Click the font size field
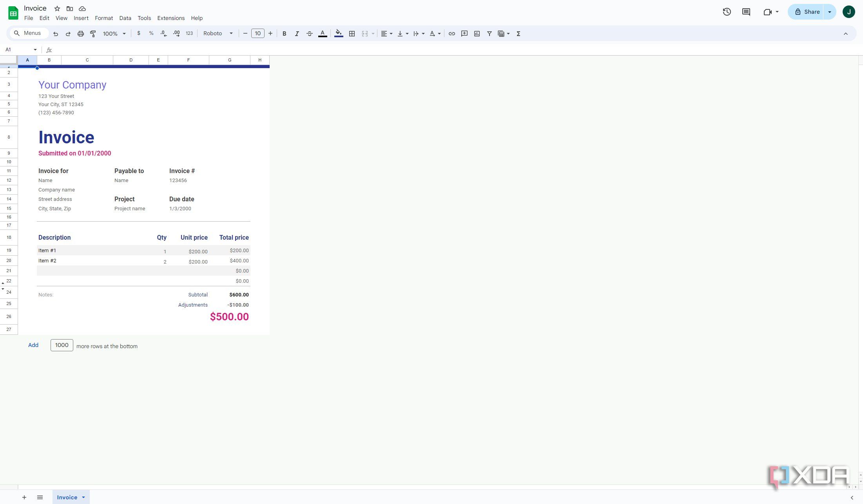This screenshot has width=863, height=504. (x=257, y=34)
